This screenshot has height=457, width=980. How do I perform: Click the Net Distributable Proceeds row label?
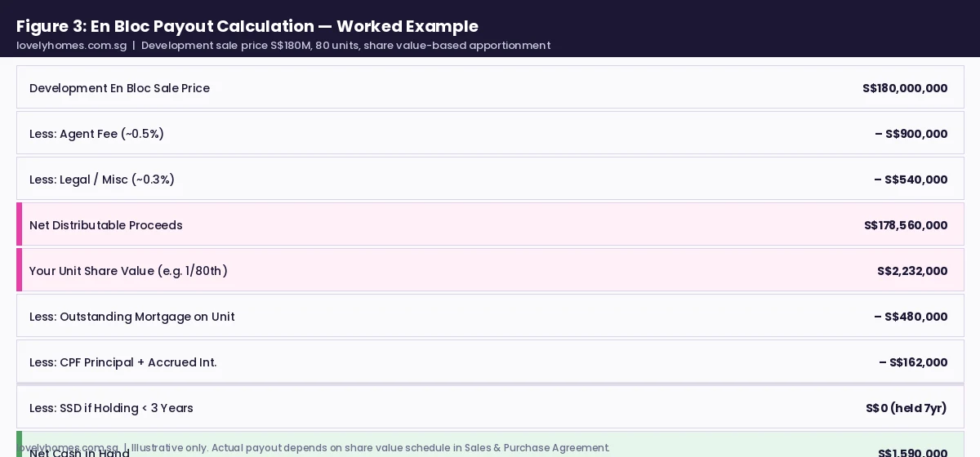(106, 225)
